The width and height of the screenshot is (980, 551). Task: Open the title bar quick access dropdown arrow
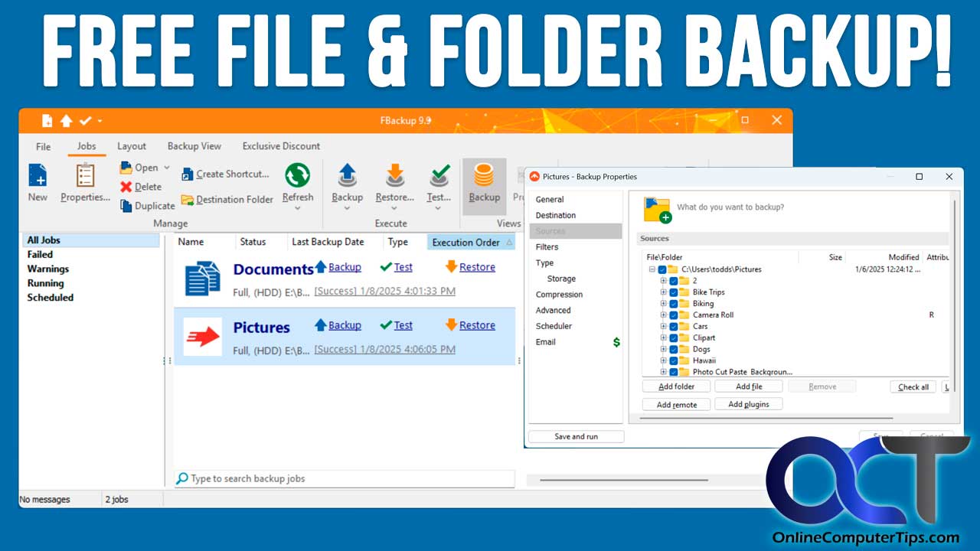coord(100,121)
